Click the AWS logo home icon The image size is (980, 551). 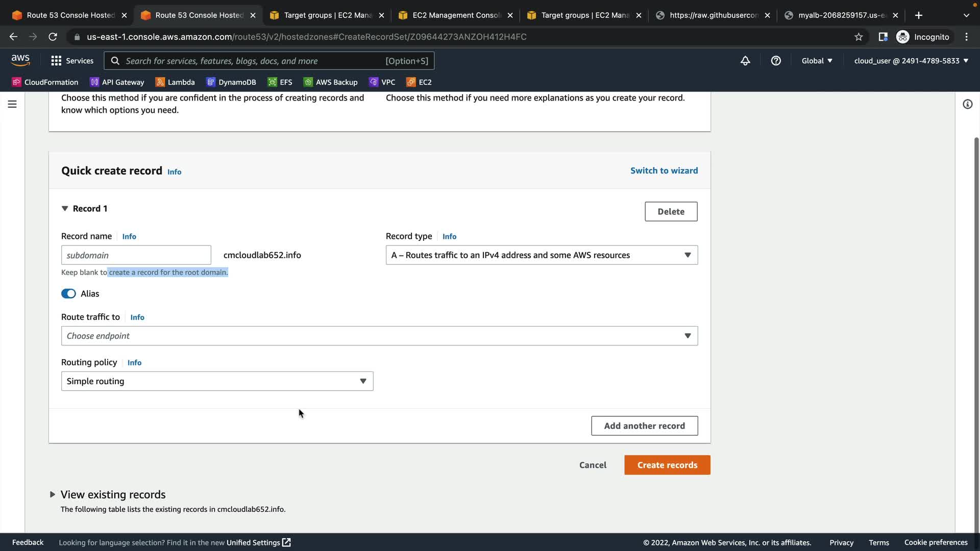point(20,60)
